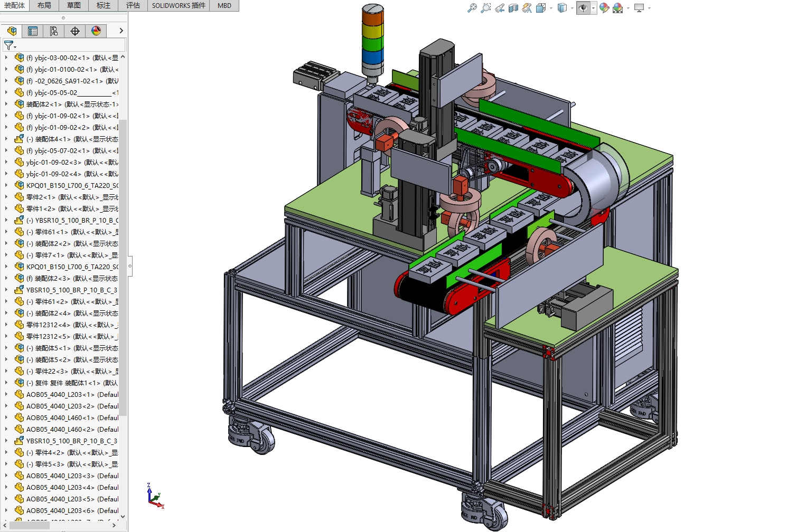Click the feature tree vertical scrollbar thumb
Image resolution: width=787 pixels, height=532 pixels.
[x=123, y=268]
